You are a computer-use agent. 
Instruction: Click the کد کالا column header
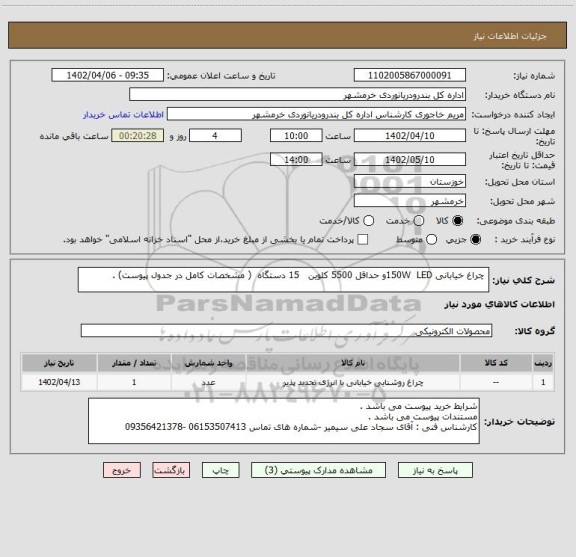point(496,363)
